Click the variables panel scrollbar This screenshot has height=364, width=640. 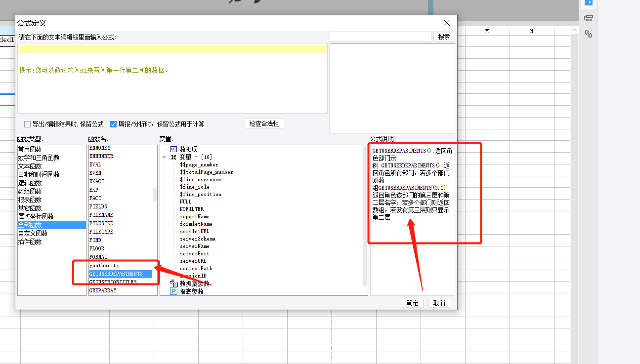[x=365, y=216]
